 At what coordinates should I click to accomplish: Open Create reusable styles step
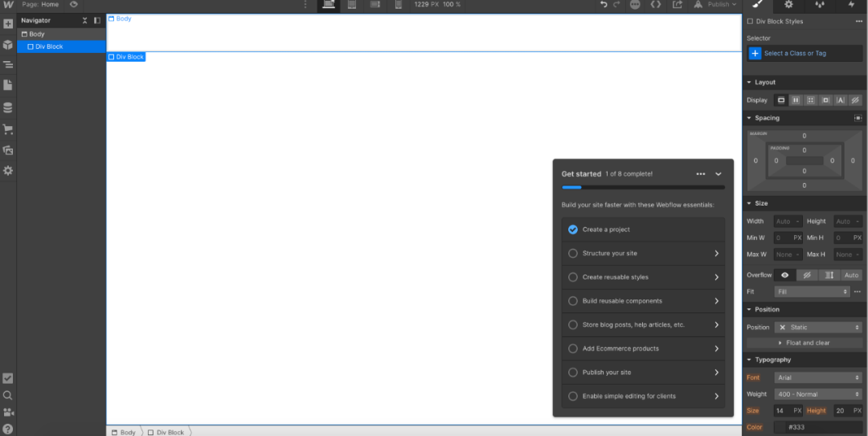click(x=643, y=277)
